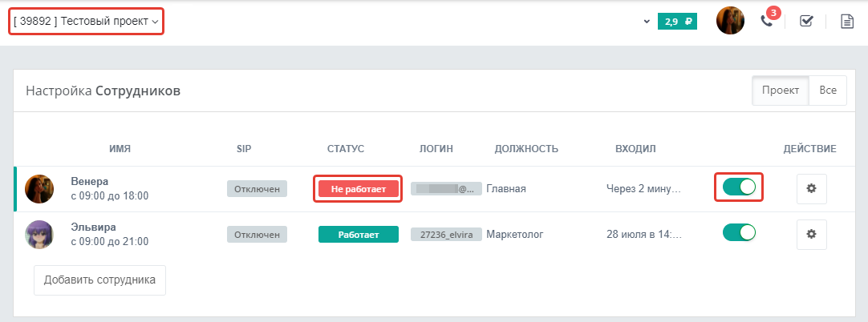Click the Добавить сотрудника button
Image resolution: width=868 pixels, height=322 pixels.
99,280
